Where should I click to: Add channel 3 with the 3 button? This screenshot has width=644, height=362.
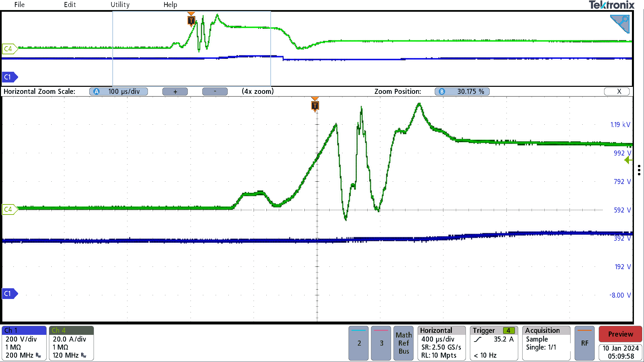point(381,343)
